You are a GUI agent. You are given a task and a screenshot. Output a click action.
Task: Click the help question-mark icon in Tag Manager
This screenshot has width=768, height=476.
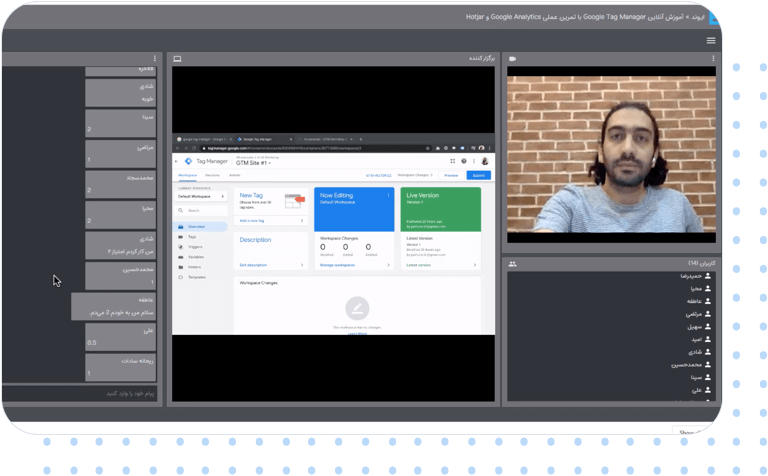coord(463,161)
